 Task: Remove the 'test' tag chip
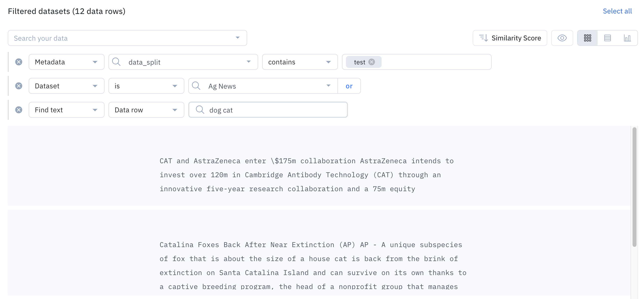point(372,62)
